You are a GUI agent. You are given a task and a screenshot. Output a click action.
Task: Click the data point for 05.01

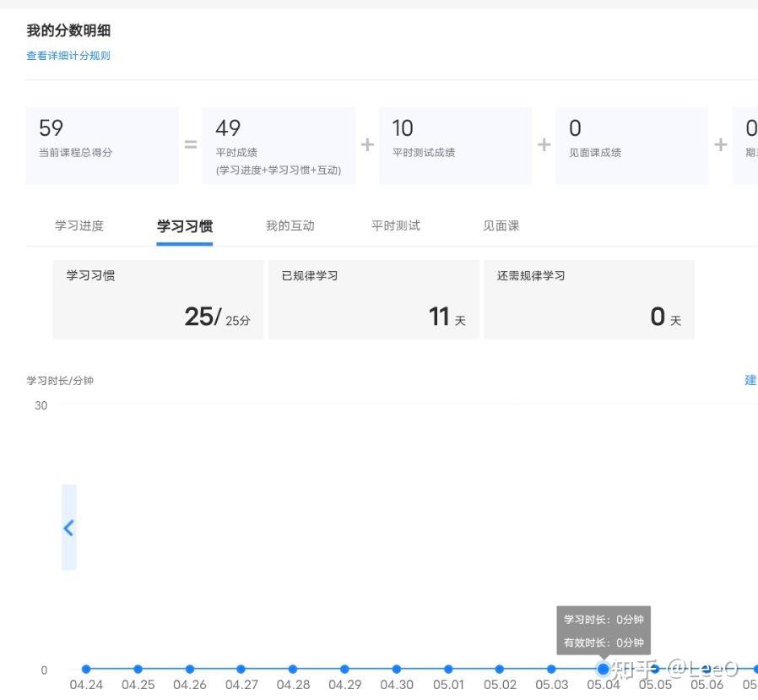[x=448, y=669]
